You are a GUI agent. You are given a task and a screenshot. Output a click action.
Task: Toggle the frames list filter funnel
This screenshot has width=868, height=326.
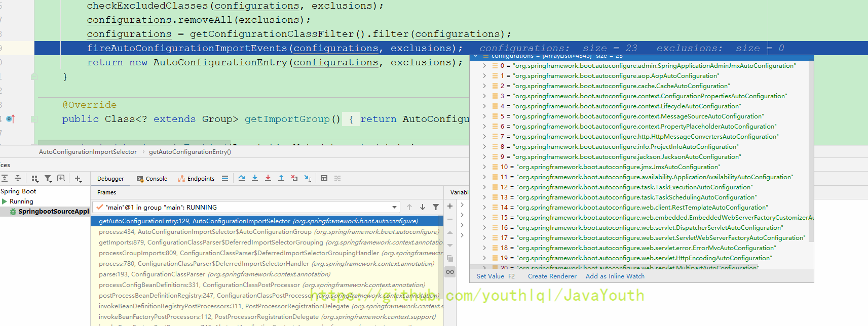pos(436,207)
